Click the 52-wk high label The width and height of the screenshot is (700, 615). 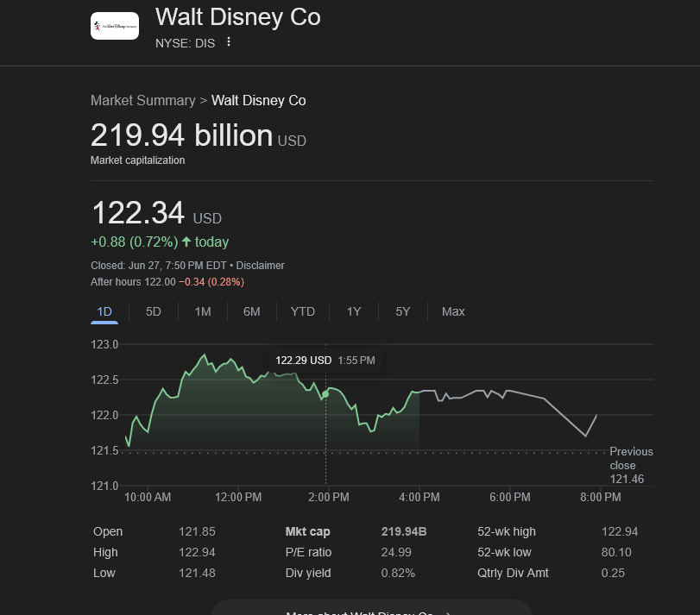click(x=507, y=531)
